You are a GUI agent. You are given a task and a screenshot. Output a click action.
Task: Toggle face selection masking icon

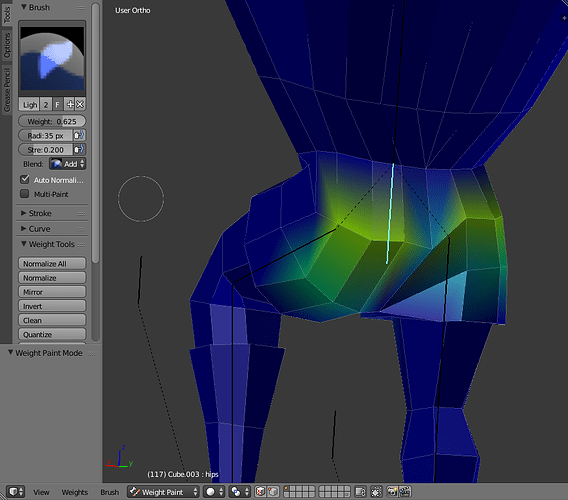(260, 492)
